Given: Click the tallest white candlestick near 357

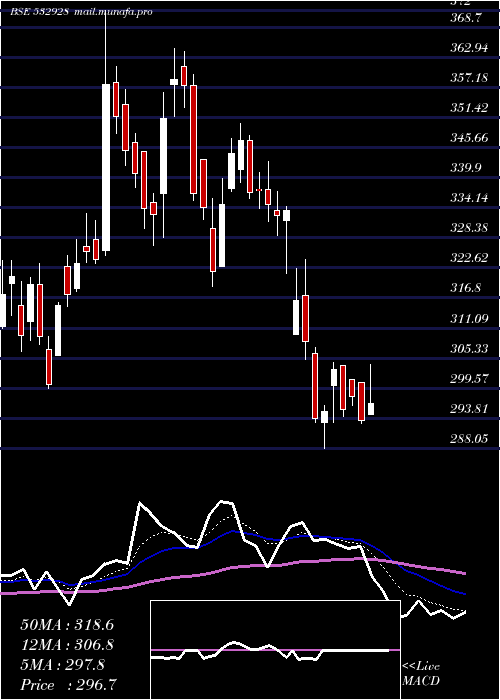Looking at the screenshot, I should [106, 167].
